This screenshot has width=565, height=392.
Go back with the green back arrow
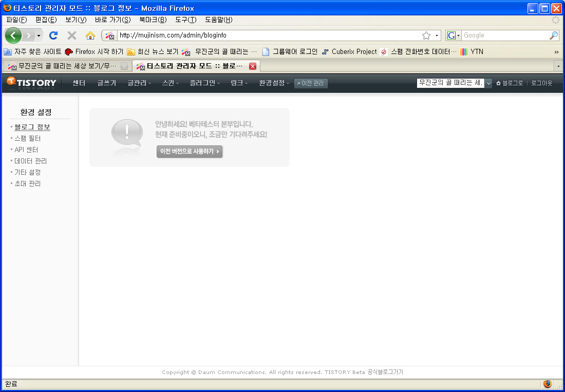point(13,35)
